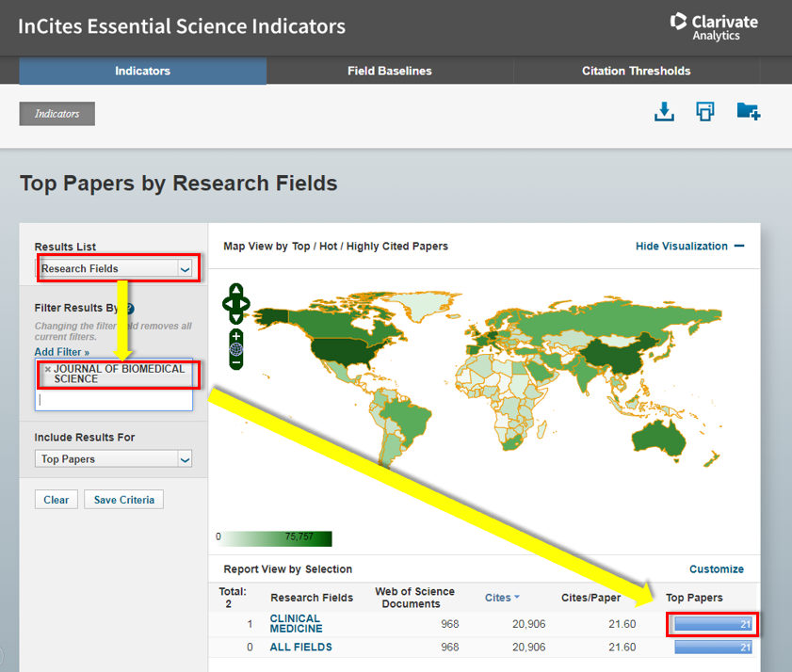Click the 20,906 cites cell for ALL FIELDS

pyautogui.click(x=529, y=647)
